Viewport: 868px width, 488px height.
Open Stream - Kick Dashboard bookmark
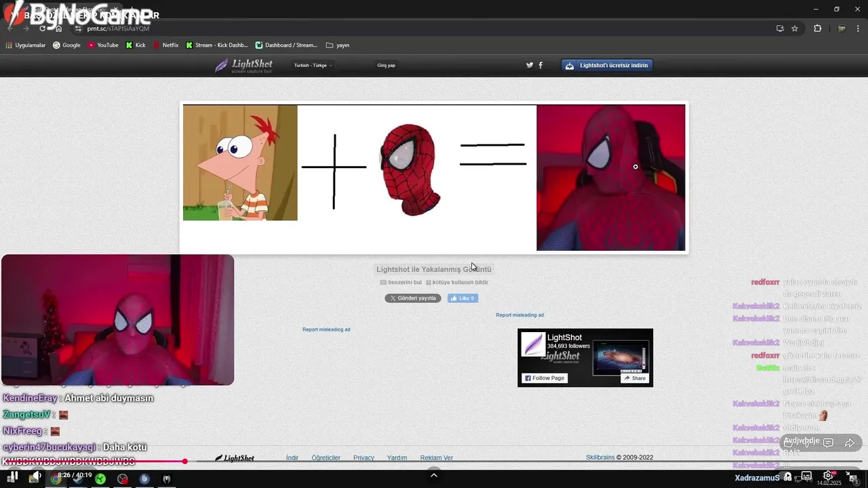click(217, 45)
